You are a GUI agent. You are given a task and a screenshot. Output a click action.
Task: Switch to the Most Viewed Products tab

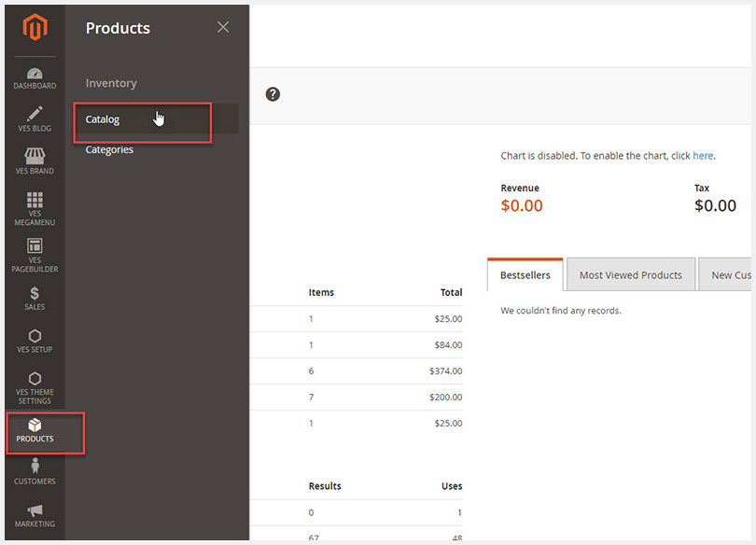(630, 274)
